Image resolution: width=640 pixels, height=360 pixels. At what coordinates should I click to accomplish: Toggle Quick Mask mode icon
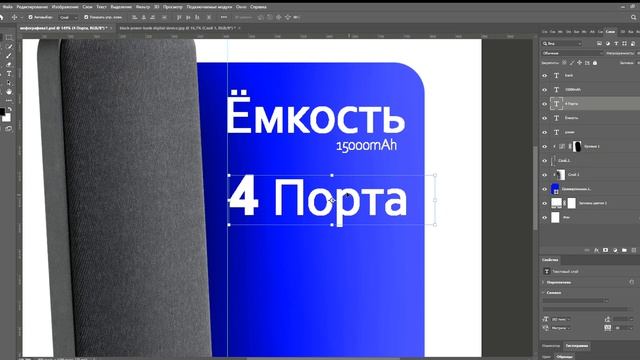[9, 129]
